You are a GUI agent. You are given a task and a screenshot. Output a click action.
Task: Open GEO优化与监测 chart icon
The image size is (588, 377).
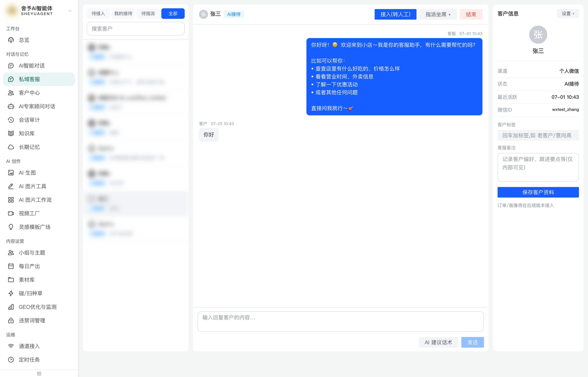[11, 307]
